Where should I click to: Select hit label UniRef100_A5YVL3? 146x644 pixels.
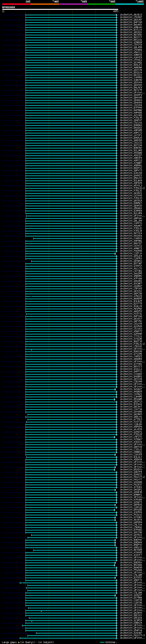(131, 186)
